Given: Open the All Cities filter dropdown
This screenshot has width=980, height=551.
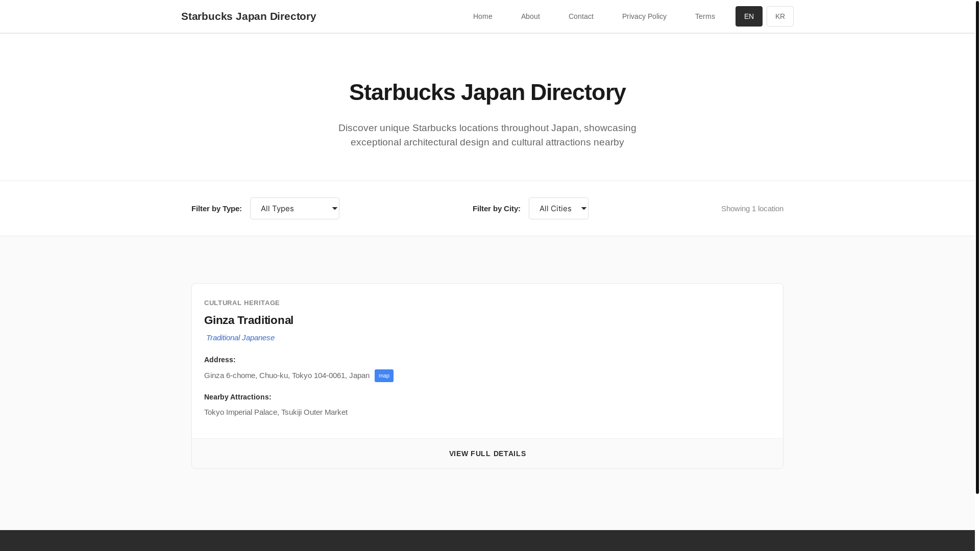Looking at the screenshot, I should pos(558,208).
